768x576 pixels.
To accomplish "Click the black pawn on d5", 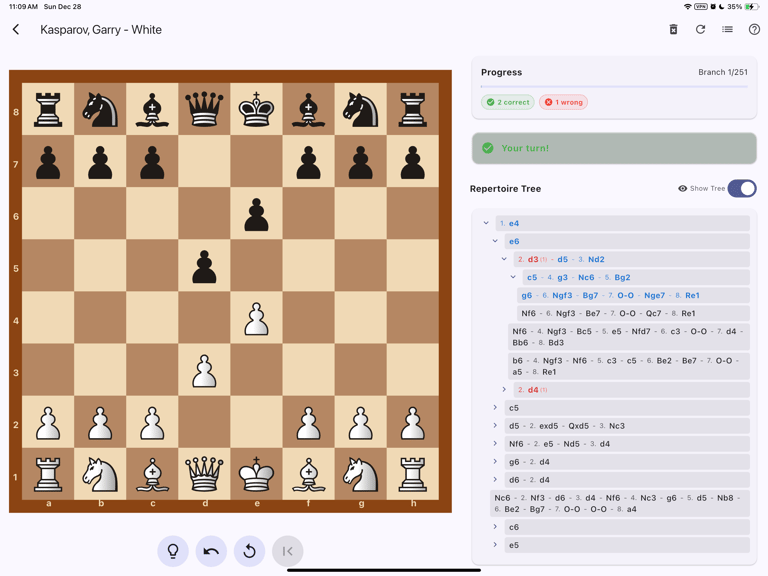I will pos(204,265).
